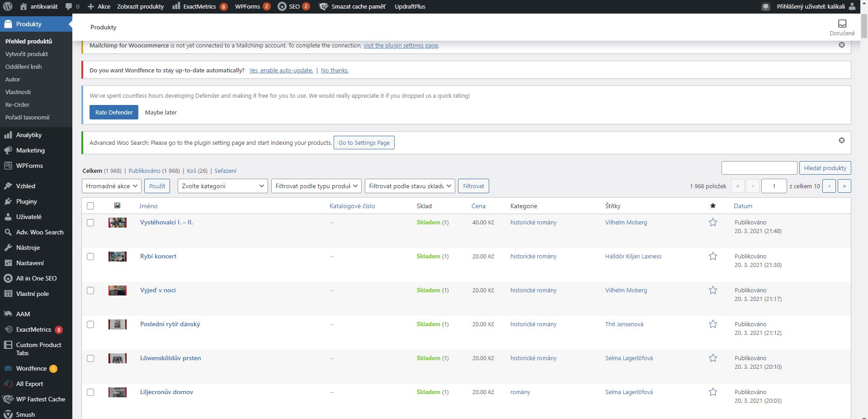Check the box for Rybí koncert

click(x=90, y=257)
